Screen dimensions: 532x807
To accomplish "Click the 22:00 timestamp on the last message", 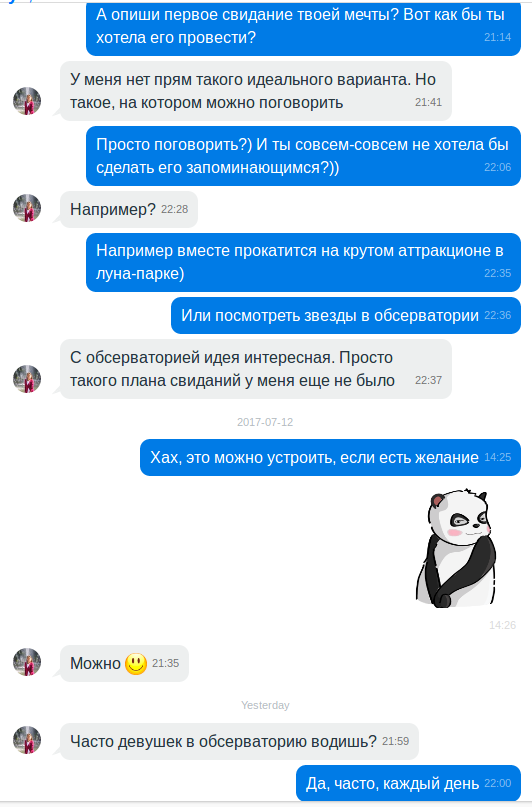I will [498, 783].
